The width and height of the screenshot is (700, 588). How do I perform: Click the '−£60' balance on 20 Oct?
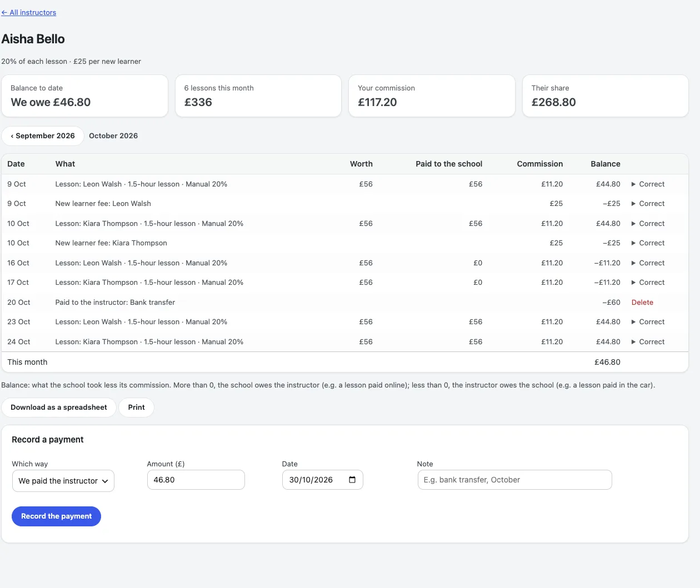click(x=611, y=303)
